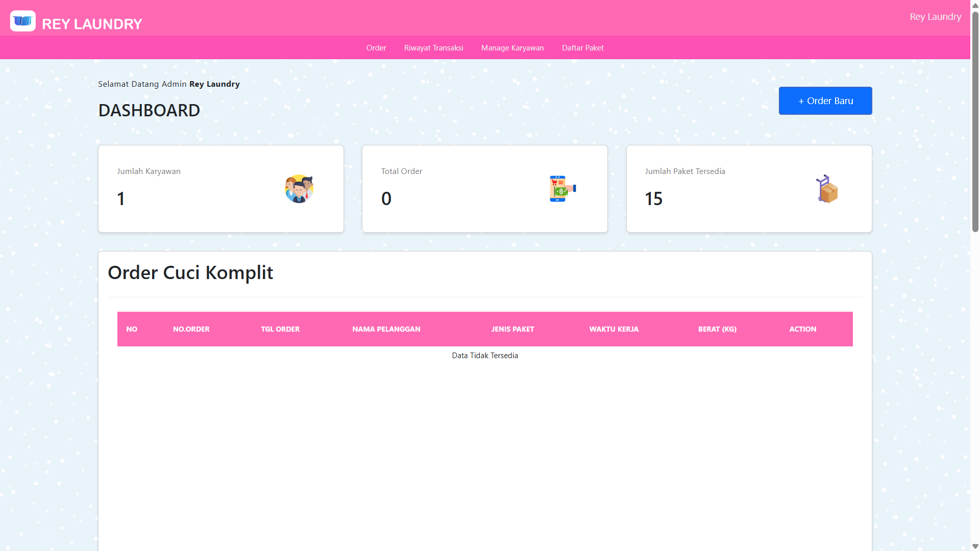Click the scrollbar down arrow

(975, 546)
